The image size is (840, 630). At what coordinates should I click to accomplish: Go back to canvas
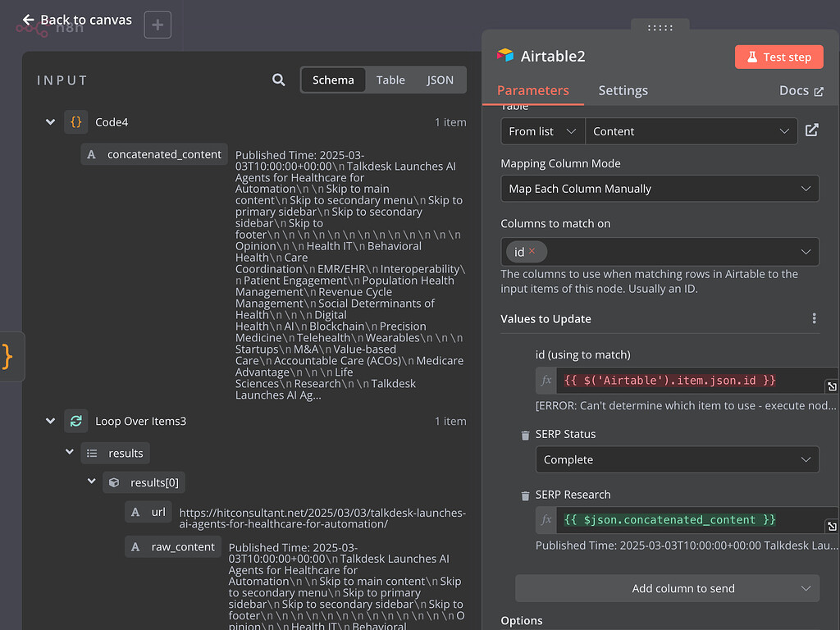pos(77,20)
